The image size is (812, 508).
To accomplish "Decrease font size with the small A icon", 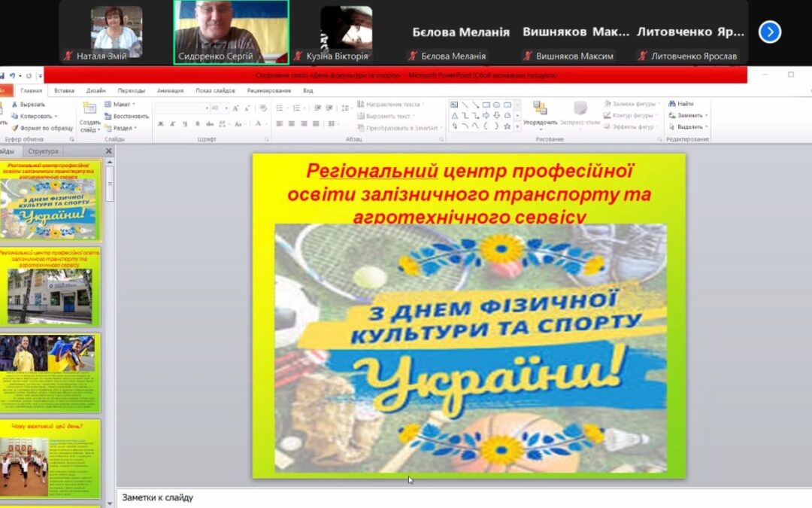I will (247, 108).
